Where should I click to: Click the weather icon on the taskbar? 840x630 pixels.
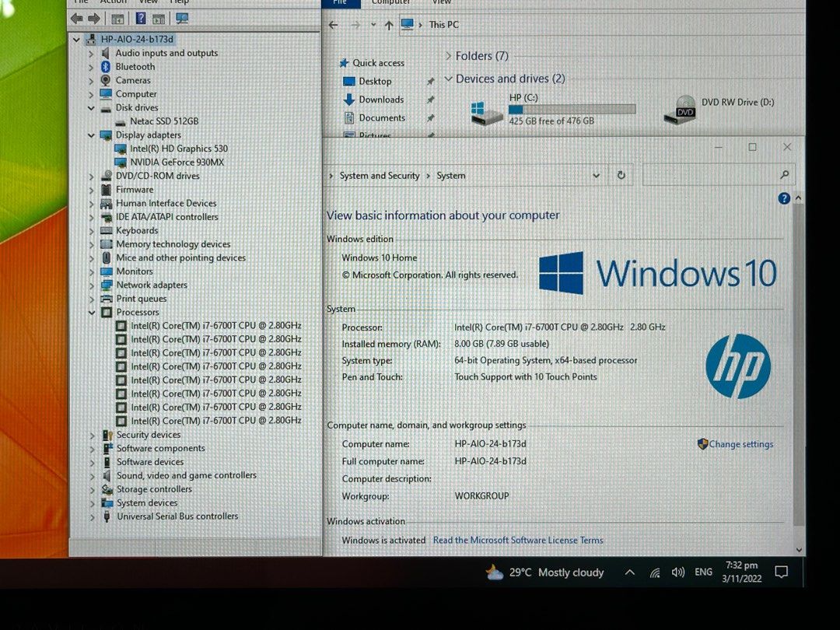[493, 572]
